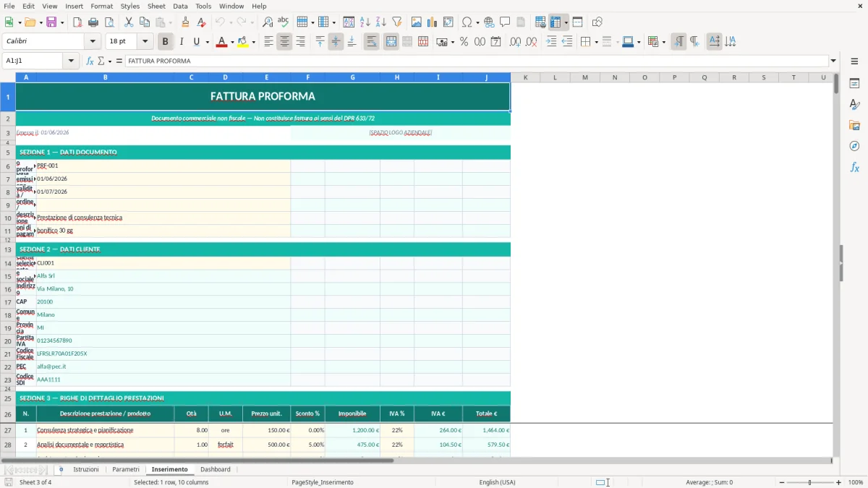
Task: Click the Copy icon
Action: 145,22
